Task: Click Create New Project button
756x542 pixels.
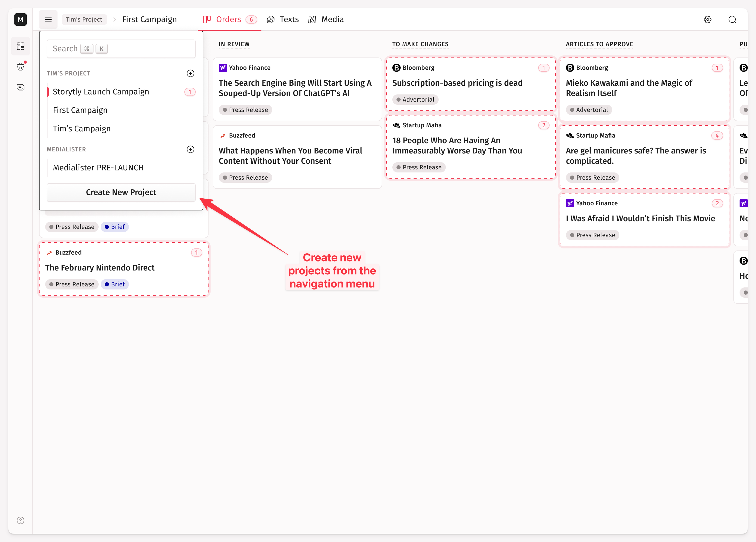Action: pyautogui.click(x=121, y=192)
